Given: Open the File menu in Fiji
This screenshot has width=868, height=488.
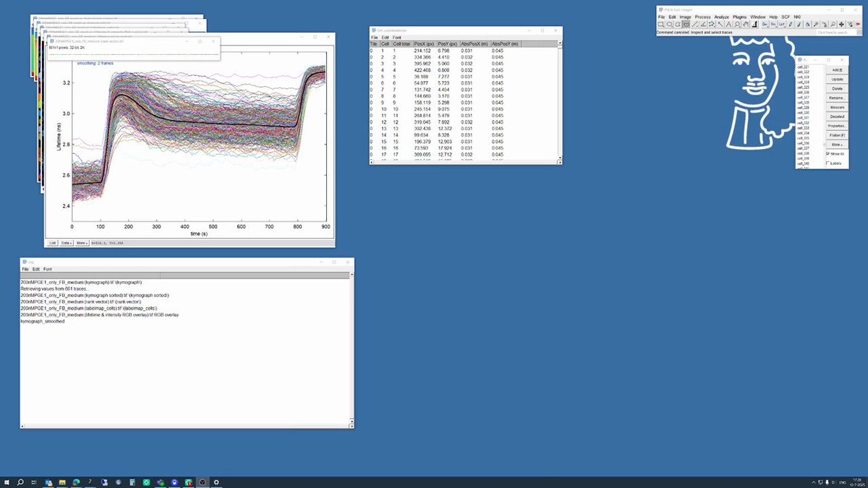Looking at the screenshot, I should point(662,17).
